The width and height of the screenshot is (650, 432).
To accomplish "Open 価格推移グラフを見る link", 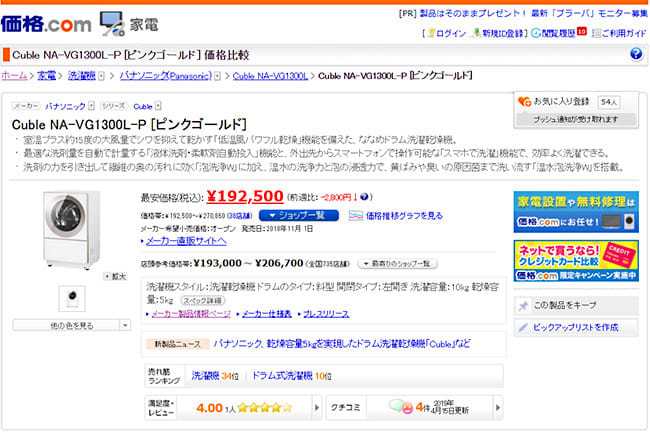I will pyautogui.click(x=404, y=216).
